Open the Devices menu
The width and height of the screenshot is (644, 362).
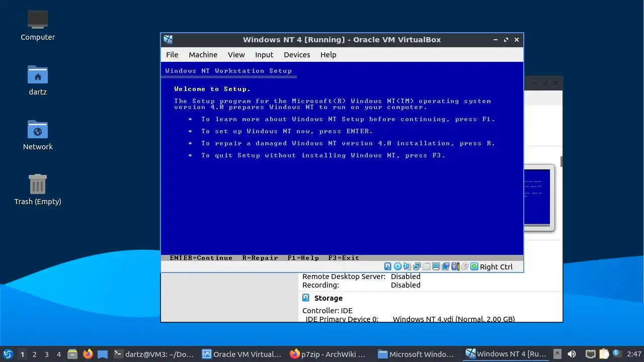297,55
